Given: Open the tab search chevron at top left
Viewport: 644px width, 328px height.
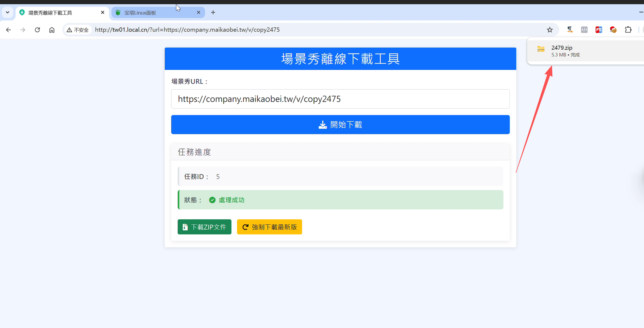Looking at the screenshot, I should pos(7,12).
